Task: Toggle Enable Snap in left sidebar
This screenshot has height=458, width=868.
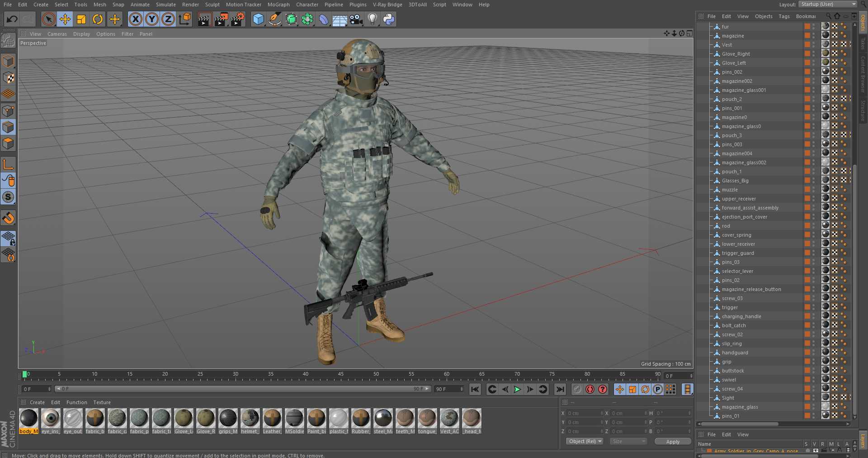Action: tap(8, 218)
